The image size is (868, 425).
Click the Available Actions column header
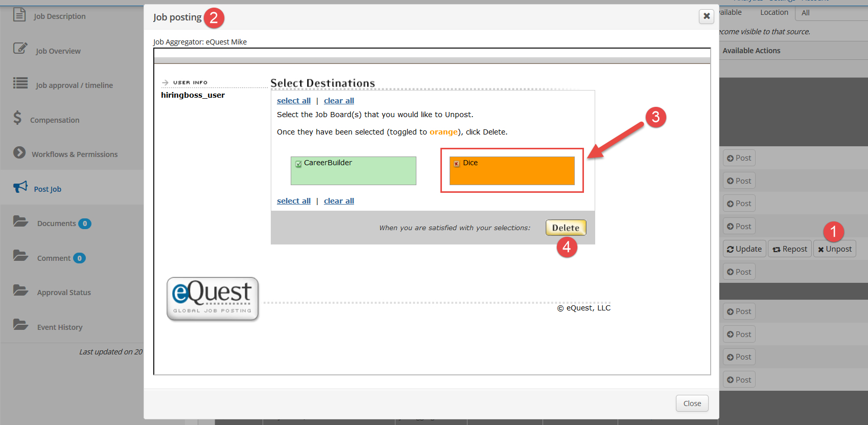tap(752, 51)
